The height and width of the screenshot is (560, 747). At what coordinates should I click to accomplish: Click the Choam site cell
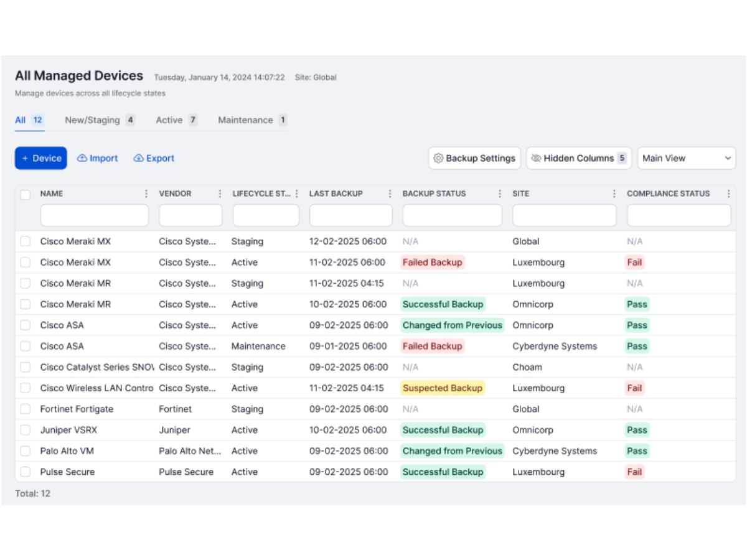(x=527, y=367)
